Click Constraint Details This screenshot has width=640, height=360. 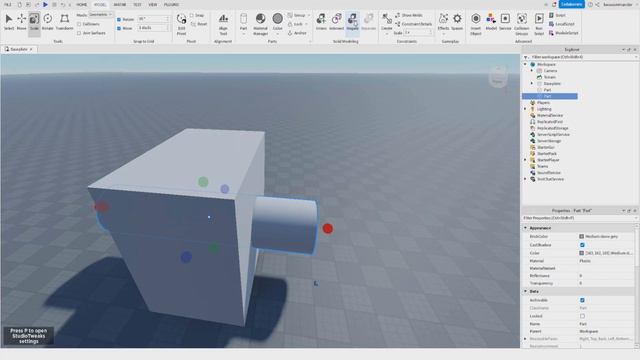(413, 24)
